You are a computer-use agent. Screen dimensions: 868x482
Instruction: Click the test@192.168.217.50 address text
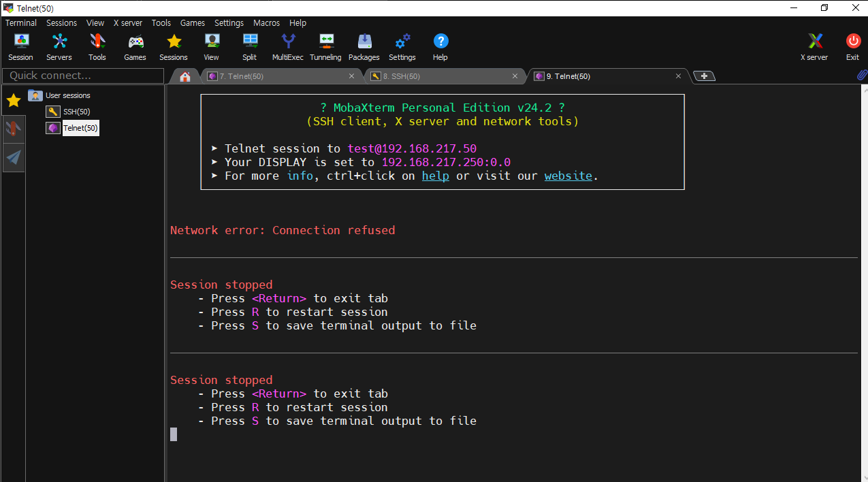[x=412, y=148]
